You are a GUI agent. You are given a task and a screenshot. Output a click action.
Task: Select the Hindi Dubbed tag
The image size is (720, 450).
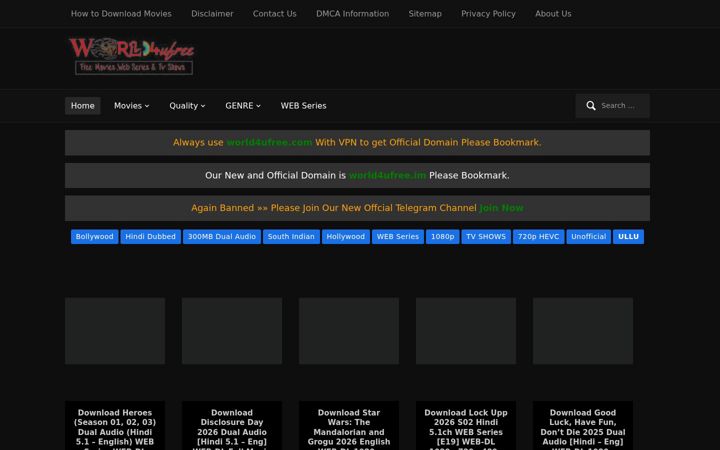[151, 236]
